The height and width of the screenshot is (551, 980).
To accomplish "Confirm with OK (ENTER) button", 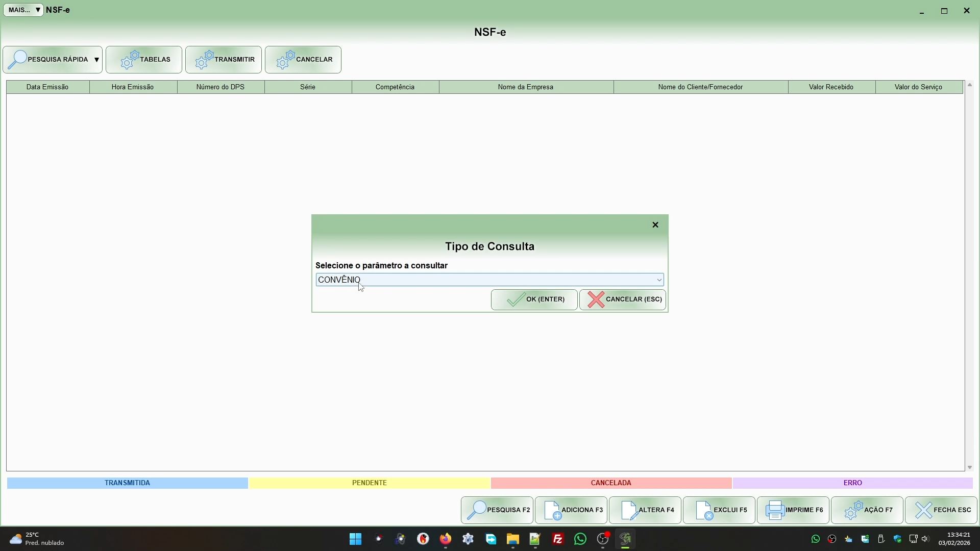I will [534, 299].
